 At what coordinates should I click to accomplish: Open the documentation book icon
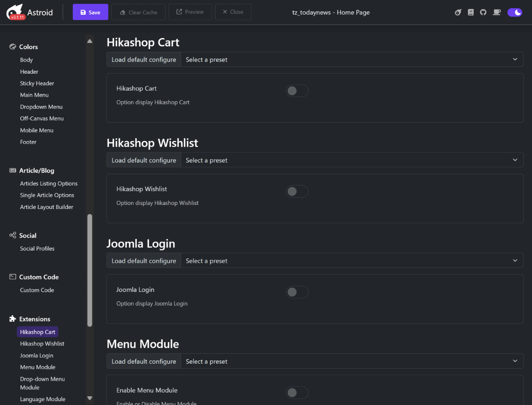coord(471,12)
